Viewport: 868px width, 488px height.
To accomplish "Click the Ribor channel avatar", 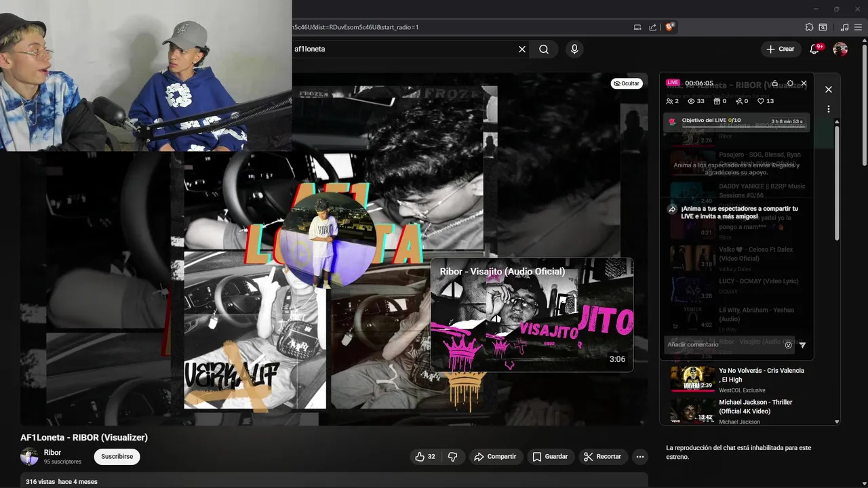I will (x=29, y=457).
